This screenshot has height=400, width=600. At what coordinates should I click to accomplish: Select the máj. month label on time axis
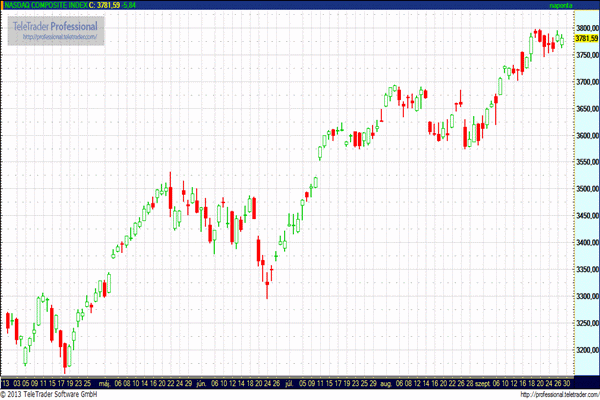pyautogui.click(x=100, y=383)
